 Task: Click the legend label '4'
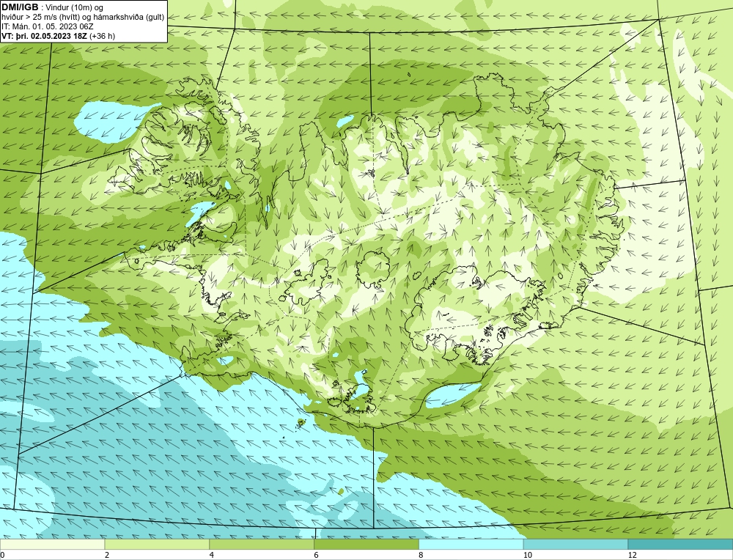click(x=212, y=555)
